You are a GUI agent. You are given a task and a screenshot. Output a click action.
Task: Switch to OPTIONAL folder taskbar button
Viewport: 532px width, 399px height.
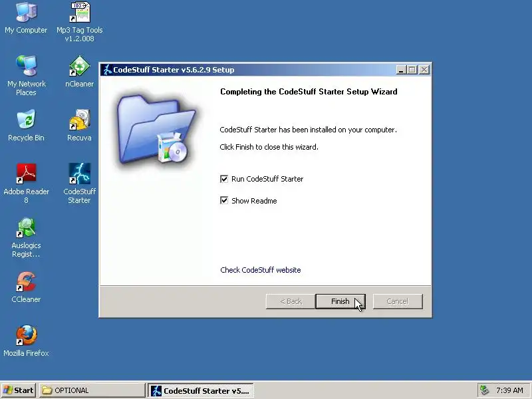pyautogui.click(x=92, y=390)
